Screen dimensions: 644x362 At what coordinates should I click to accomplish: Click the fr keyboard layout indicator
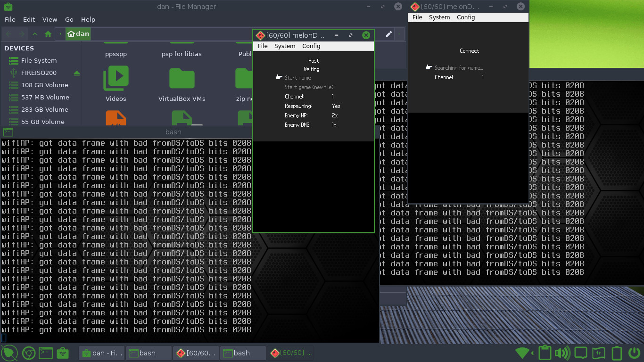tap(599, 353)
